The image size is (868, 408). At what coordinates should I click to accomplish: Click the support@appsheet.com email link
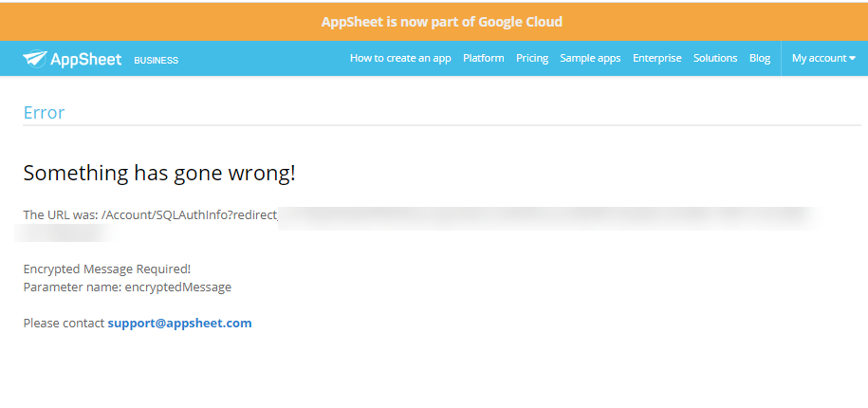pyautogui.click(x=180, y=324)
